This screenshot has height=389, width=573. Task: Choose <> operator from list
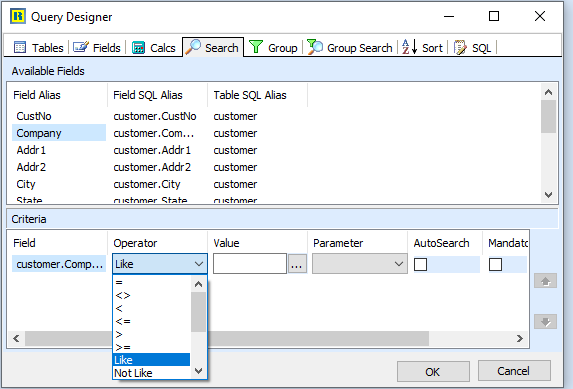[x=152, y=295]
